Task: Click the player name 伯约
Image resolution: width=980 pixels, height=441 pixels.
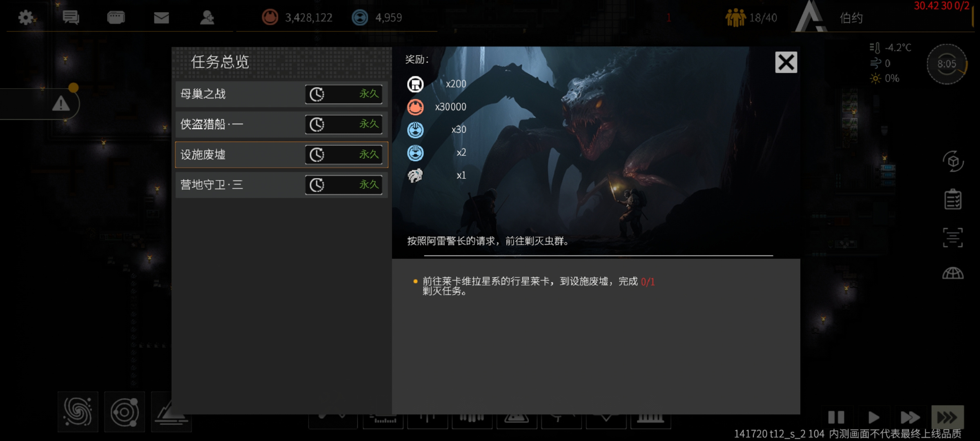Action: coord(851,18)
